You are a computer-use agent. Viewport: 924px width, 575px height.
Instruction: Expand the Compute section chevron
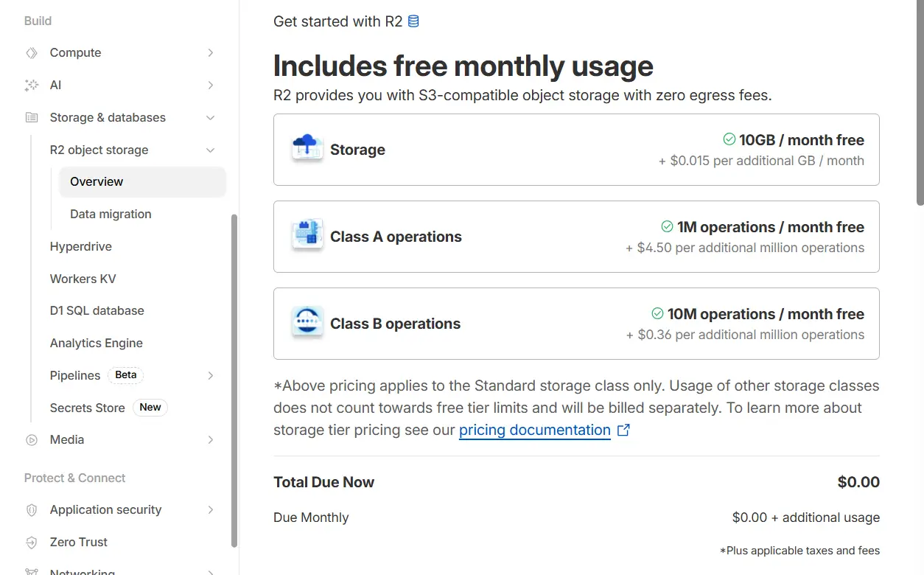coord(211,53)
